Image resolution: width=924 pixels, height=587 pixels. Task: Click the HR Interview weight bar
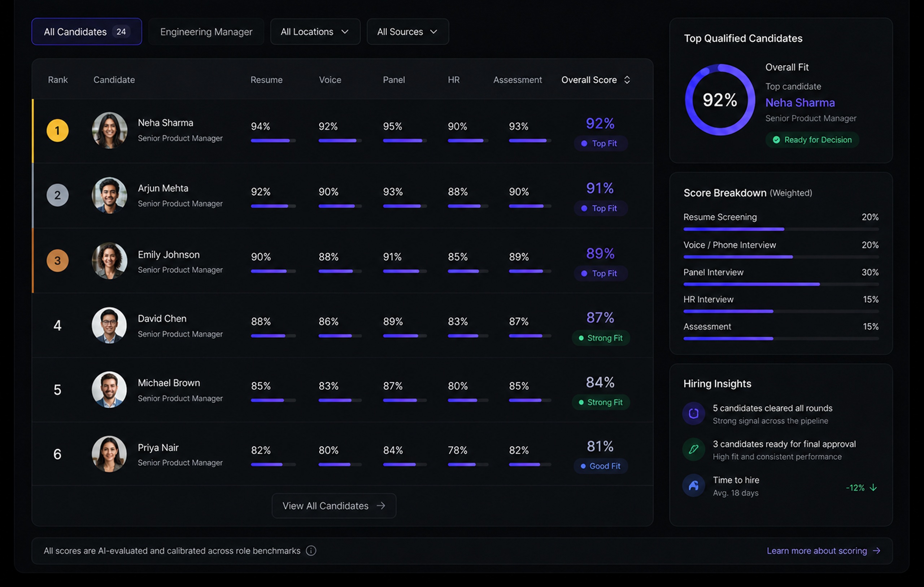click(x=781, y=311)
